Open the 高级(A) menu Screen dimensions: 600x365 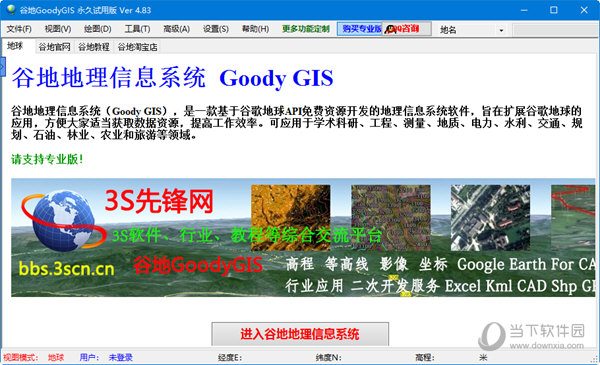[x=176, y=29]
